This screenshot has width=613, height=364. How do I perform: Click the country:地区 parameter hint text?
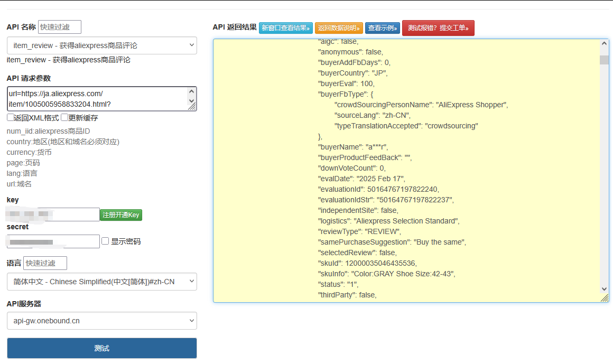[x=63, y=142]
